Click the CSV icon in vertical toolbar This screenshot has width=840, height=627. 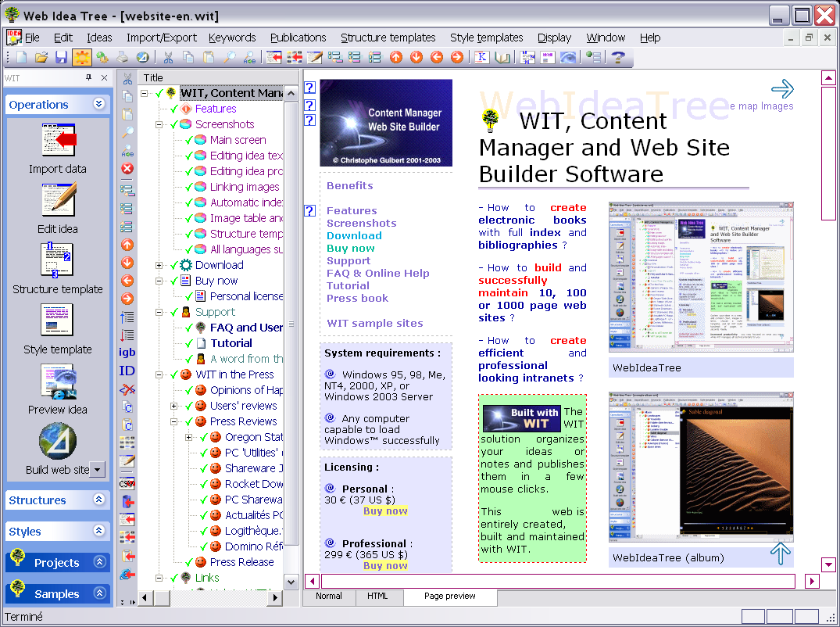pyautogui.click(x=127, y=483)
